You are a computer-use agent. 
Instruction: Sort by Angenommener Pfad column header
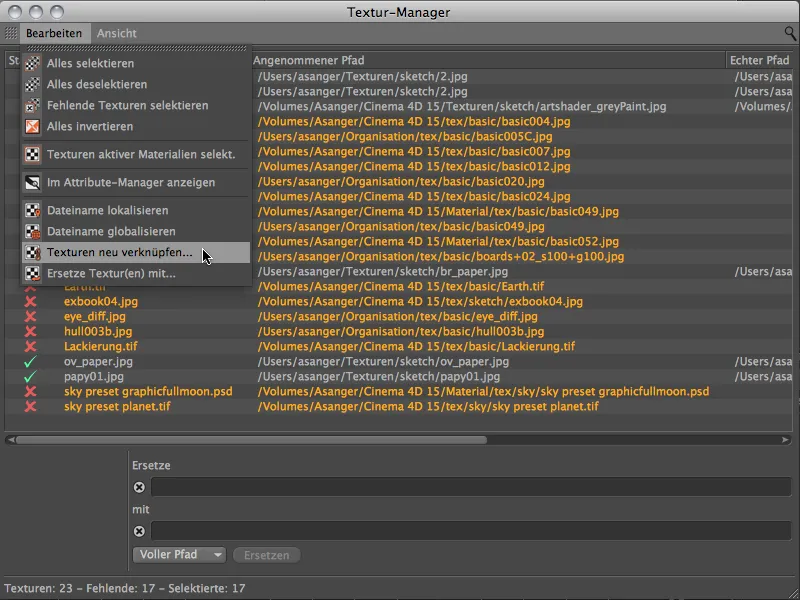point(487,60)
